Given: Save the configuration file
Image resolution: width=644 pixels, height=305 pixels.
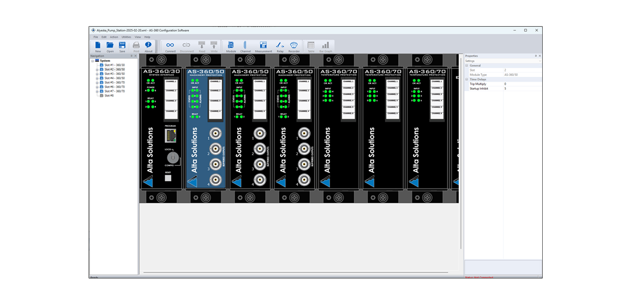Looking at the screenshot, I should pos(122,46).
